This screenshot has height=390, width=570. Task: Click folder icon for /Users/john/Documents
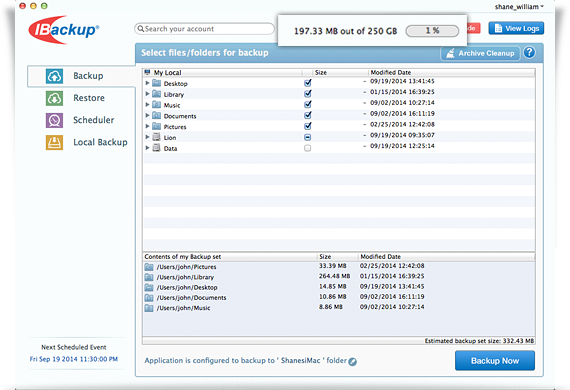149,298
